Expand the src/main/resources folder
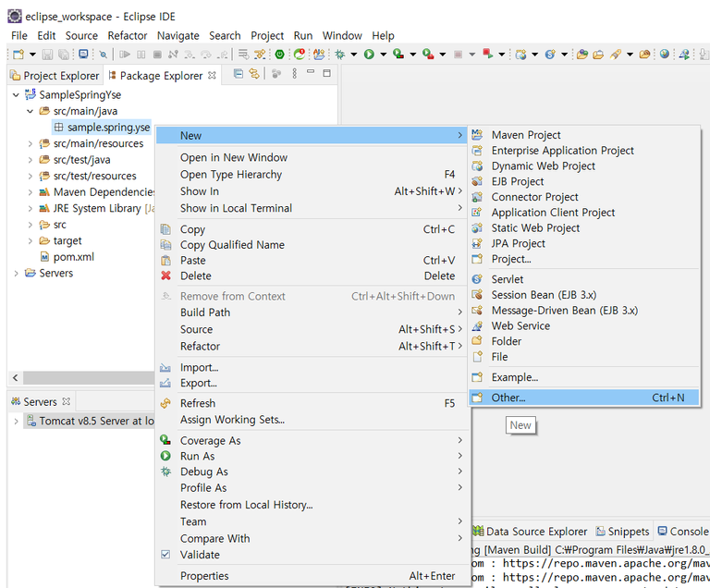The width and height of the screenshot is (710, 588). tap(31, 143)
